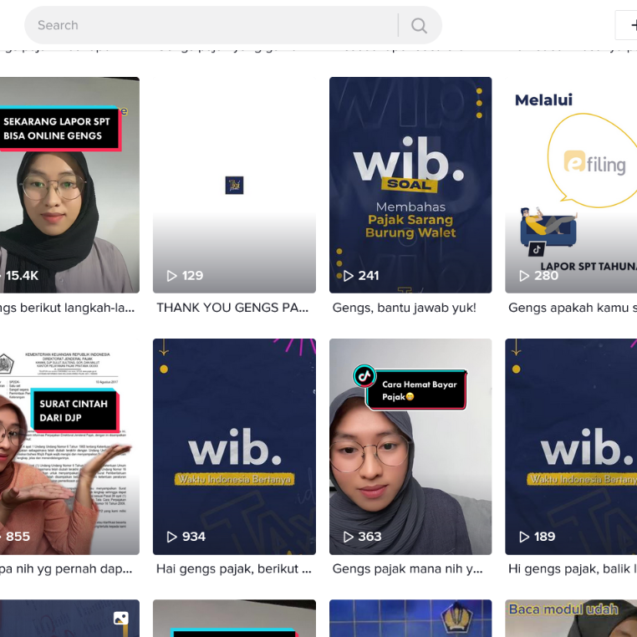Click the '15.4K' view count
Image resolution: width=637 pixels, height=637 pixels.
22,276
